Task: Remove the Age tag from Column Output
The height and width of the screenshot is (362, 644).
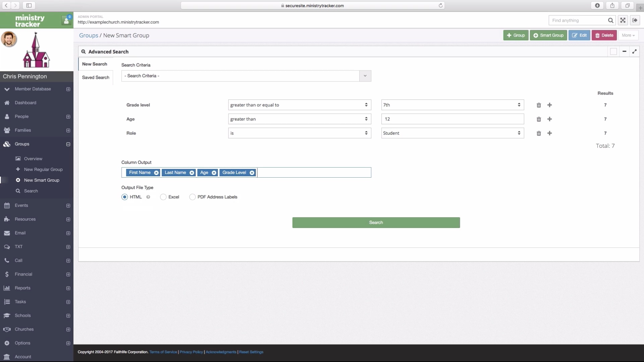Action: point(214,173)
